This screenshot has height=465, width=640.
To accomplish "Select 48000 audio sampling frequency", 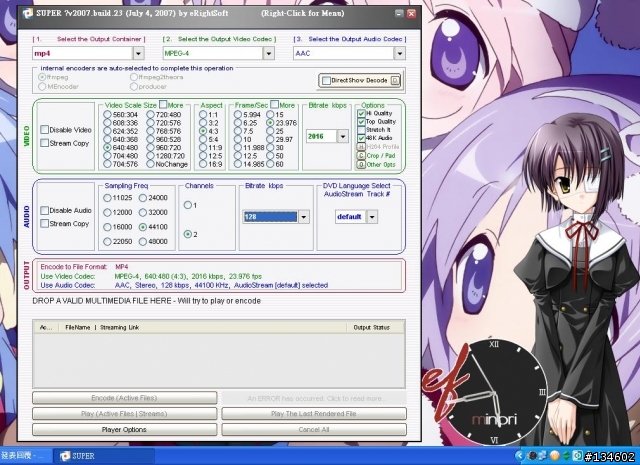I will (143, 242).
